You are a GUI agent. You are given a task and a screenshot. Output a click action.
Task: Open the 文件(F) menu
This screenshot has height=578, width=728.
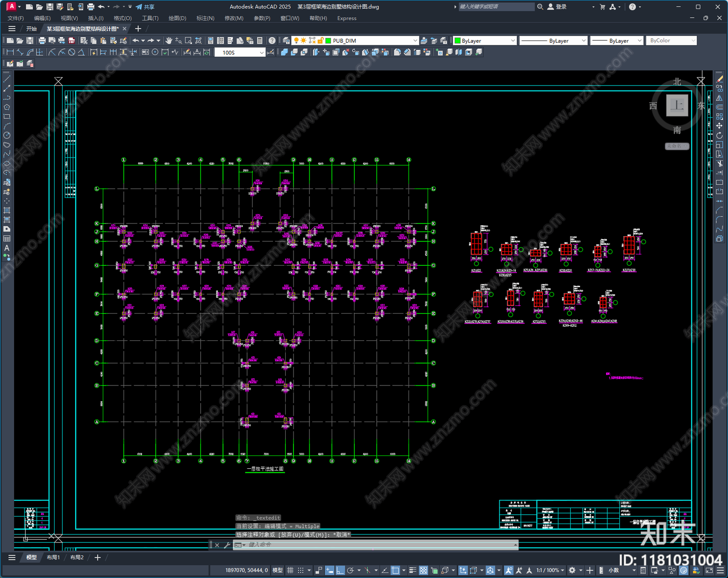[15, 18]
